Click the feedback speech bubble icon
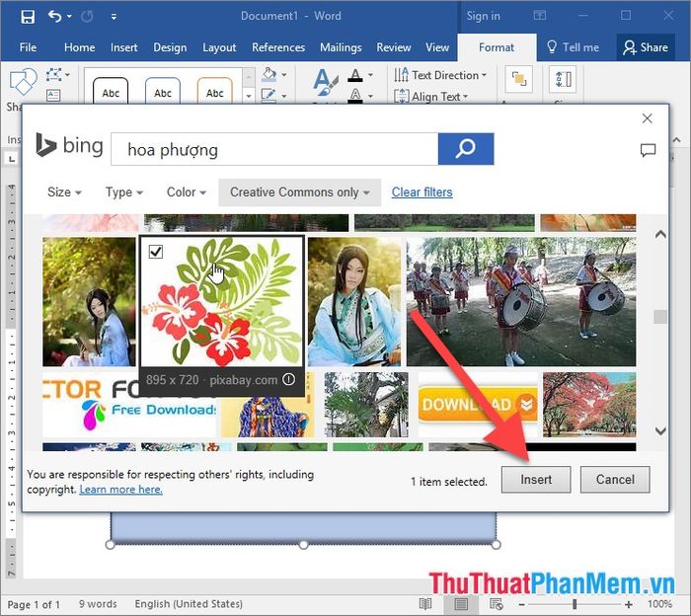691x616 pixels. [x=648, y=150]
